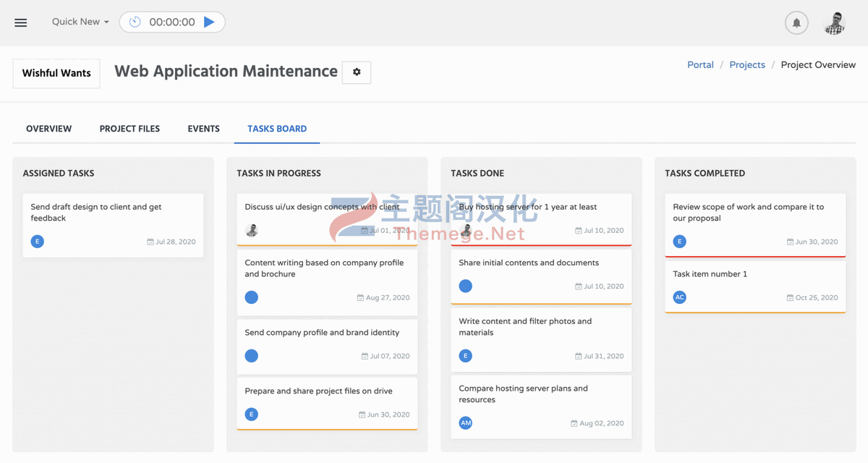
Task: Click E avatar on Review scope card
Action: (680, 242)
